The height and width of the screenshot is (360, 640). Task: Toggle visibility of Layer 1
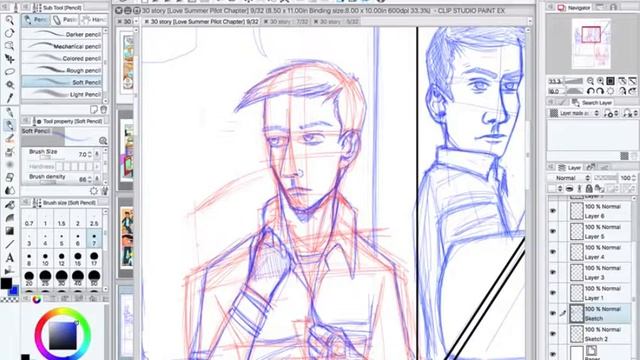click(x=553, y=293)
